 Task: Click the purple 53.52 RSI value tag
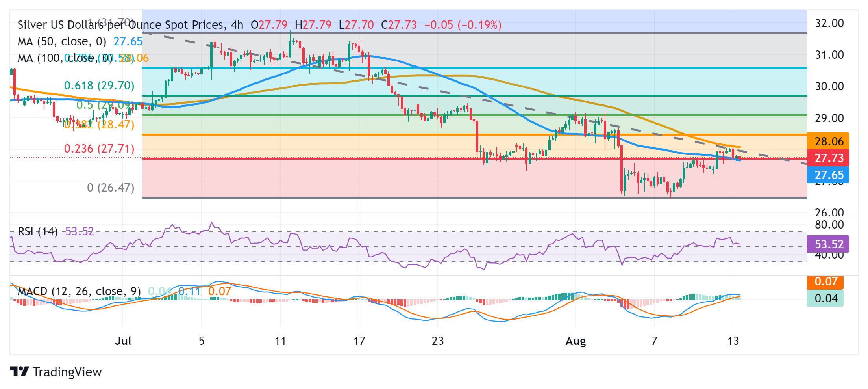828,244
